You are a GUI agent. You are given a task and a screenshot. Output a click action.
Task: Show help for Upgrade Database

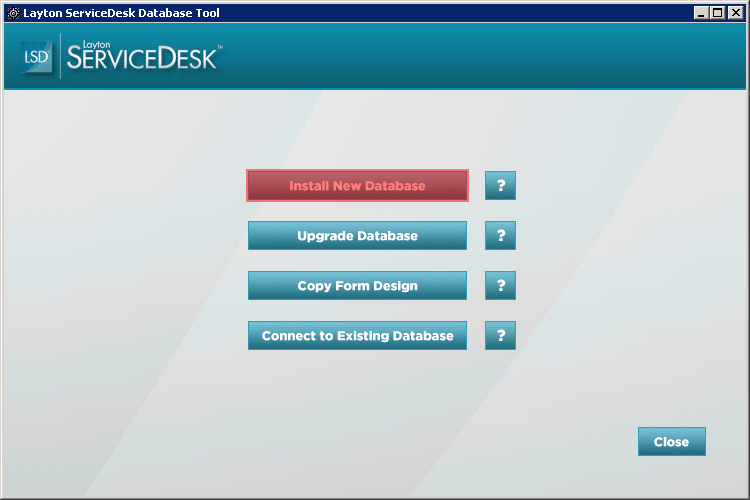(x=500, y=235)
